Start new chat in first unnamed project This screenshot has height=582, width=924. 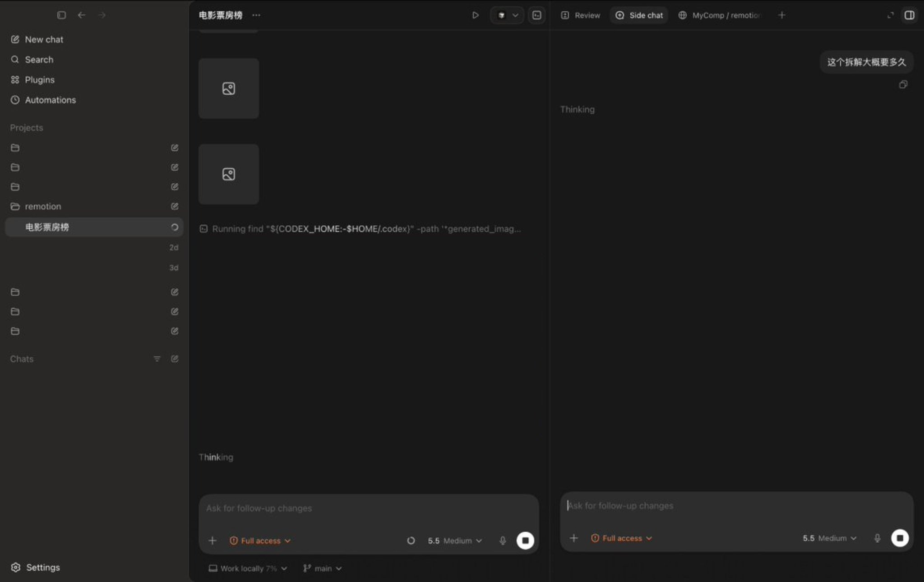(175, 148)
